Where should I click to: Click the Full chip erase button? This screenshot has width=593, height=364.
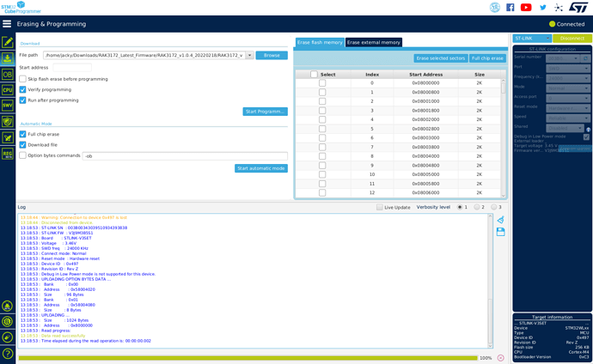(487, 58)
